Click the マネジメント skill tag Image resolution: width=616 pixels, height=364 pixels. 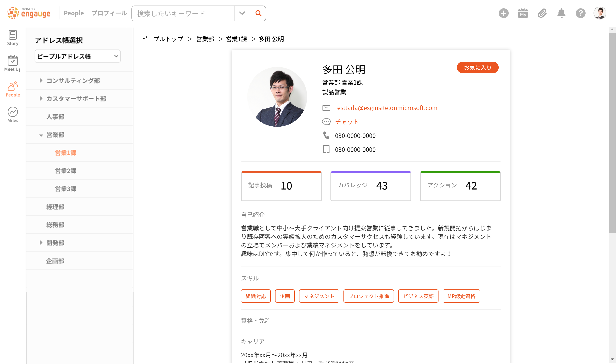pyautogui.click(x=319, y=296)
